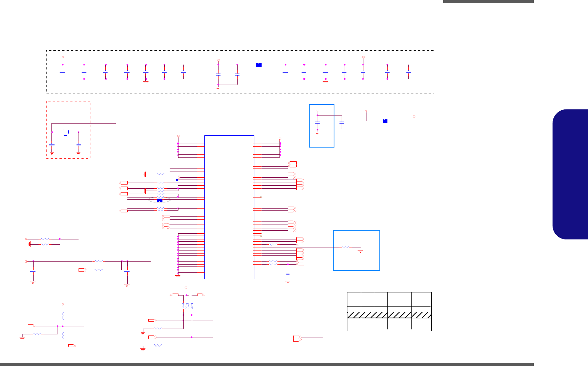
Task: Select the resistor array below the IC
Action: coord(187,307)
